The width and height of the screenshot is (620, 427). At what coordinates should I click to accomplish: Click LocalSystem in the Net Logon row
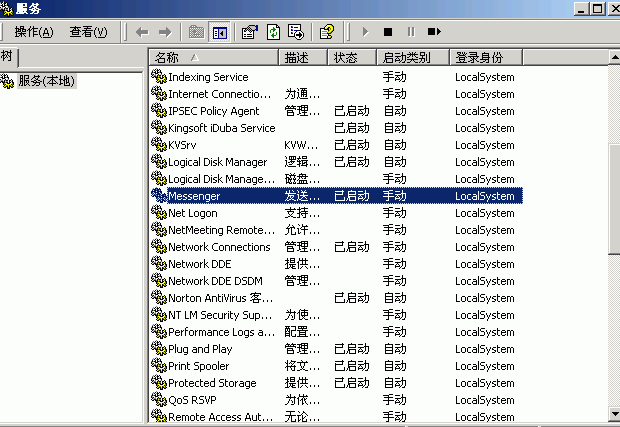coord(485,213)
